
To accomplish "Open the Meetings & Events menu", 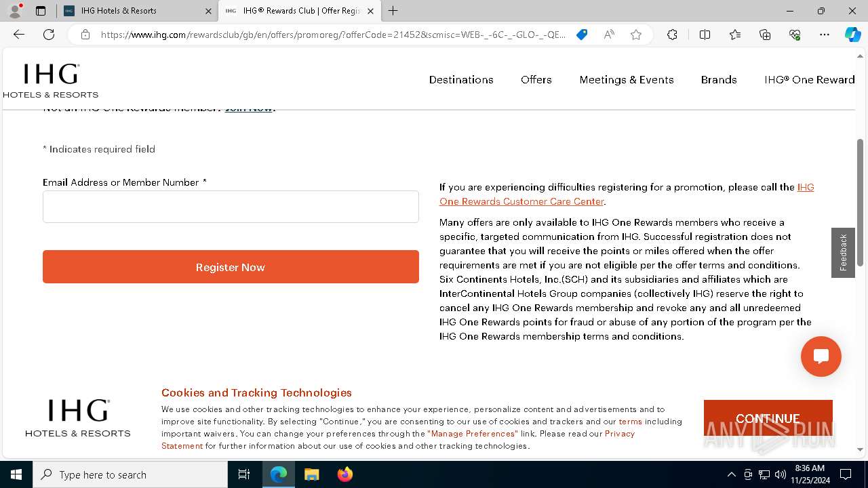I will (627, 79).
